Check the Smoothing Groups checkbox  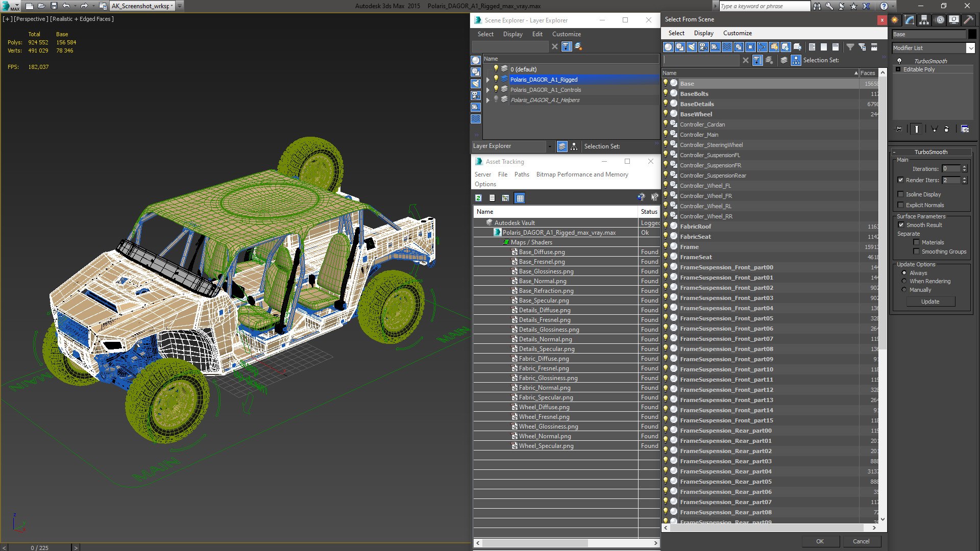coord(916,252)
